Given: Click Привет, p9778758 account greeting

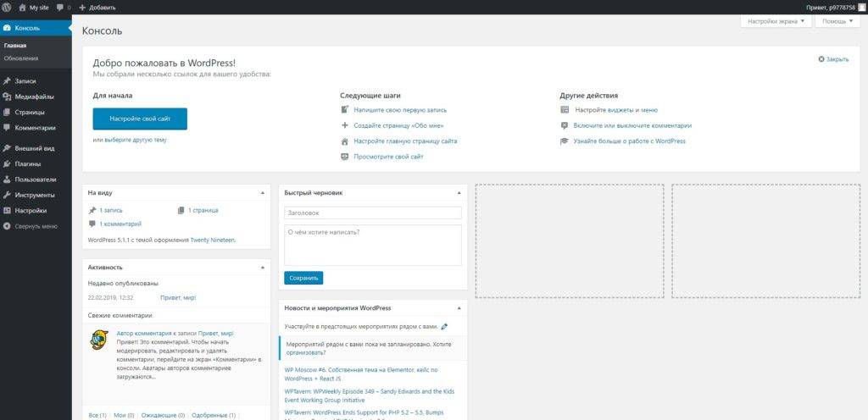Looking at the screenshot, I should click(x=831, y=8).
